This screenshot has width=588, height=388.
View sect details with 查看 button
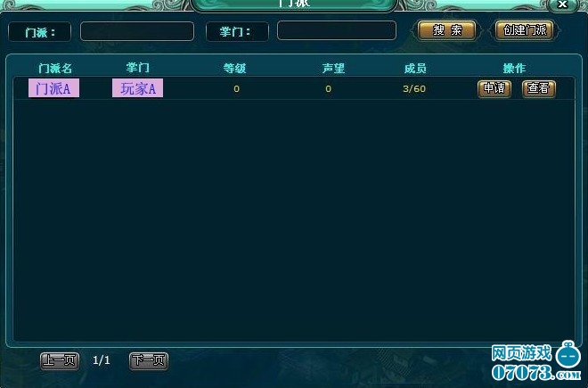point(538,88)
